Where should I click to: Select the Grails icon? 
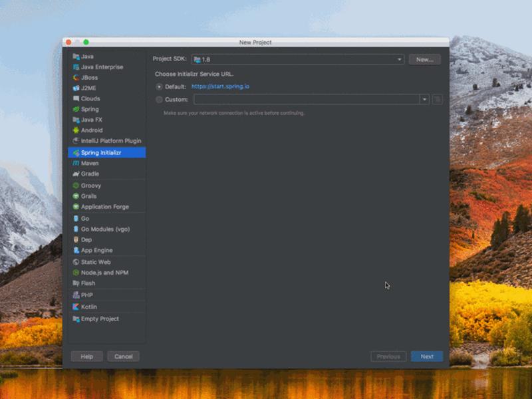click(76, 196)
